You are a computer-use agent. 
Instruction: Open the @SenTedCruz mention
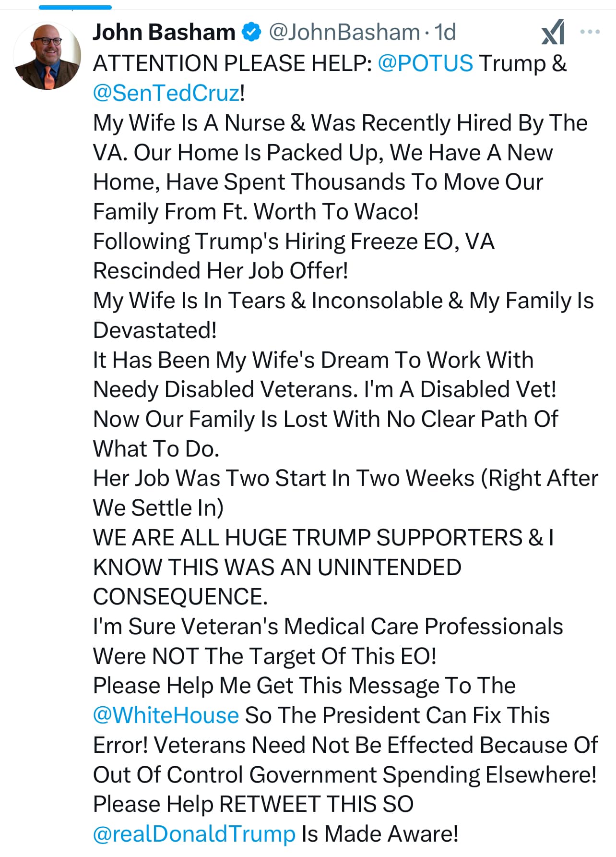[166, 93]
